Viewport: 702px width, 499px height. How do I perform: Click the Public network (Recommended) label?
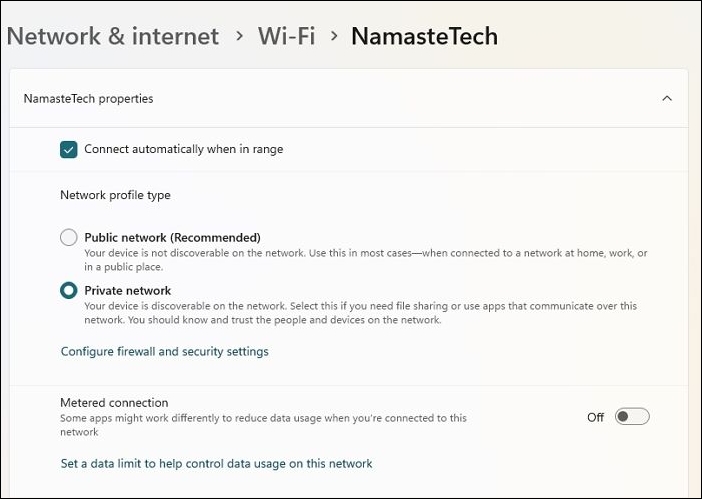pyautogui.click(x=172, y=238)
